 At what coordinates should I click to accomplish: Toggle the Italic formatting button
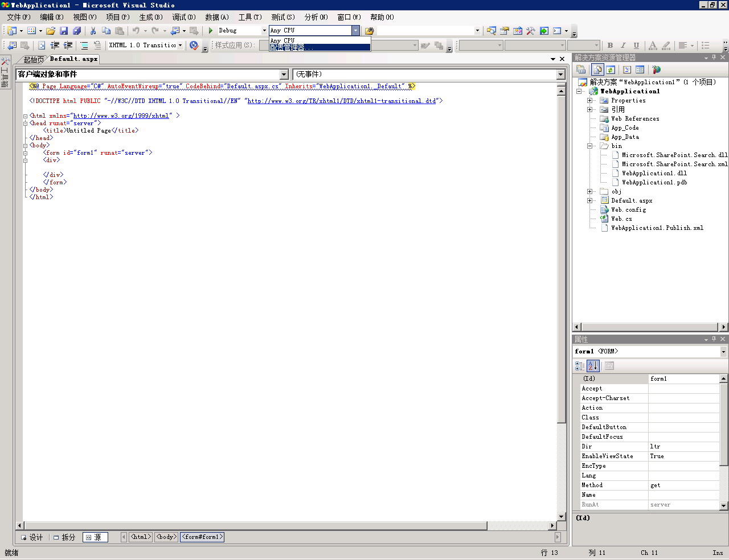624,46
